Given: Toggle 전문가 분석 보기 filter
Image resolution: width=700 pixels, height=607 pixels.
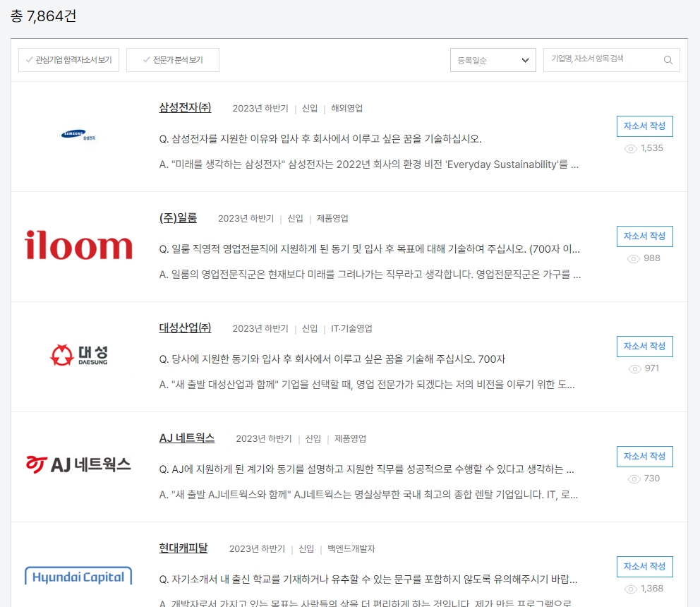Looking at the screenshot, I should [173, 60].
